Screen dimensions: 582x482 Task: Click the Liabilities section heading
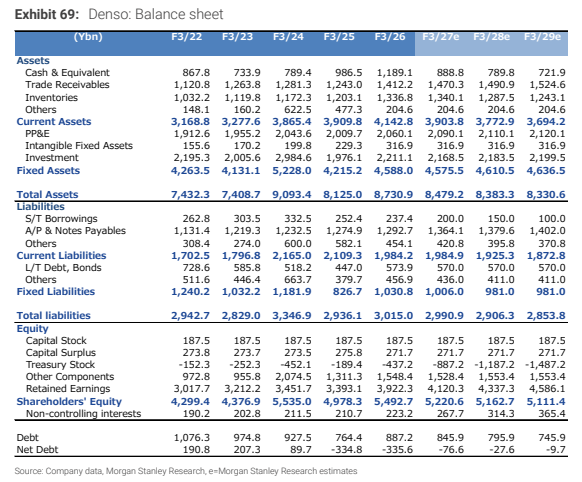[x=40, y=207]
